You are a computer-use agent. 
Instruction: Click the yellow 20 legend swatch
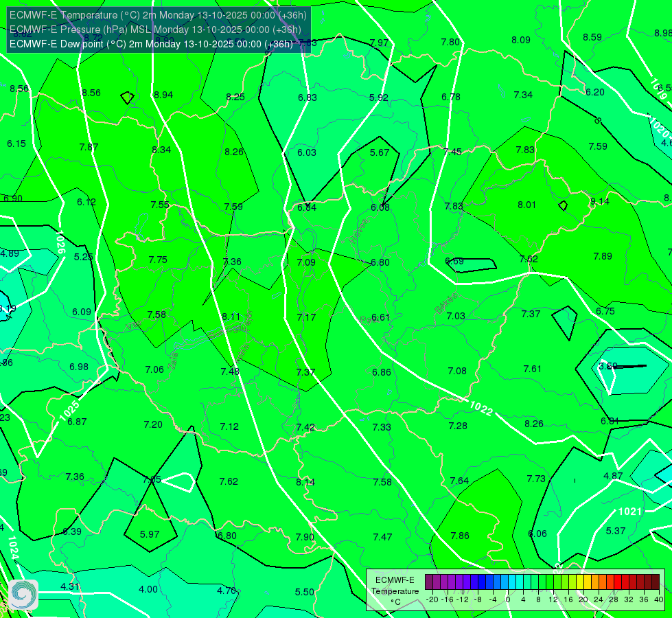point(580,582)
